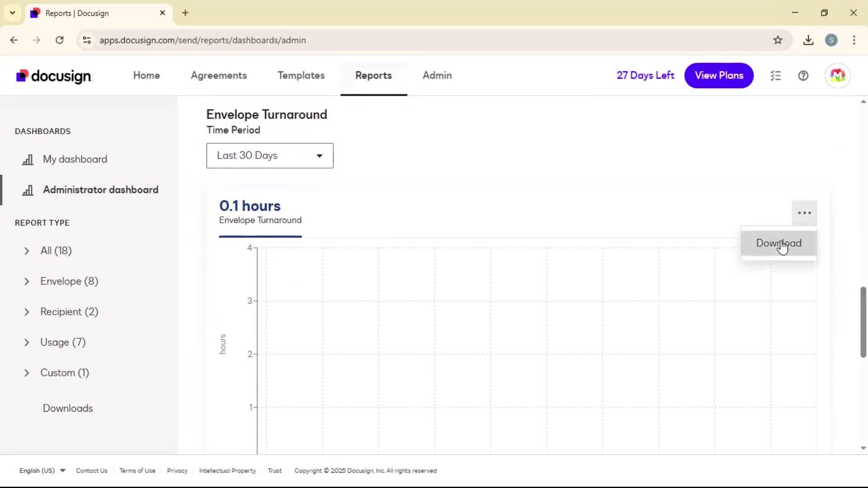Click the scrollbar down arrow
Viewport: 868px width, 488px height.
(x=863, y=448)
